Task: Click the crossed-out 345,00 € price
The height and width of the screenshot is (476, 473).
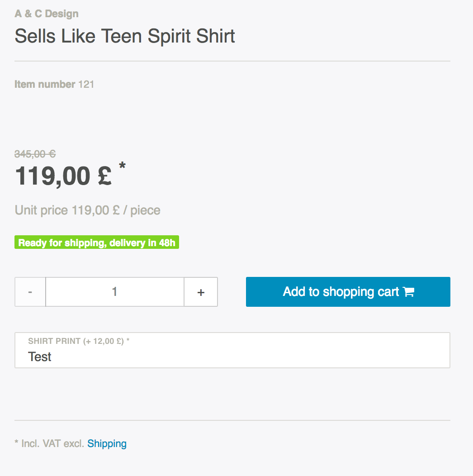Action: (35, 154)
